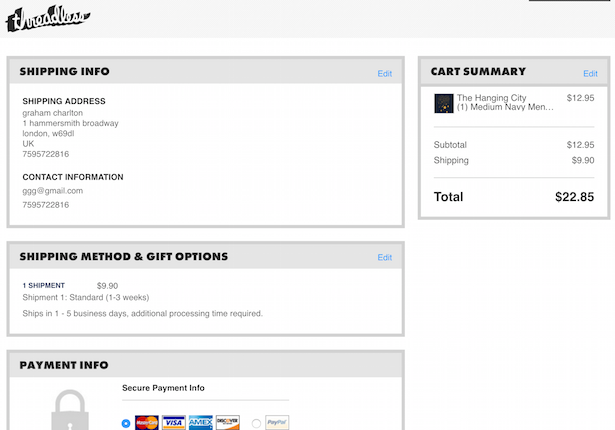This screenshot has height=430, width=615.
Task: Click the Threadless logo
Action: 47,17
